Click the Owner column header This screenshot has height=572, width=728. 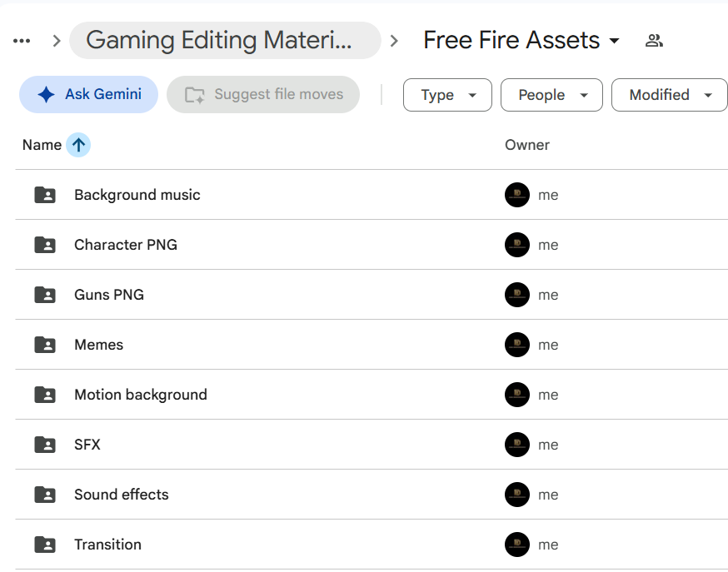click(527, 145)
